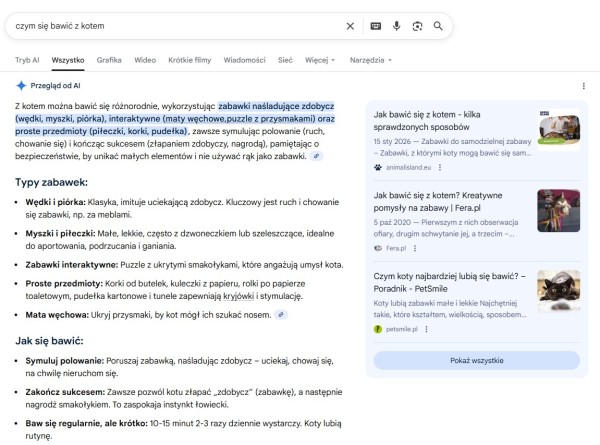
Task: Click the 'Zabawki interaktywne:' bullet label
Action: point(72,265)
